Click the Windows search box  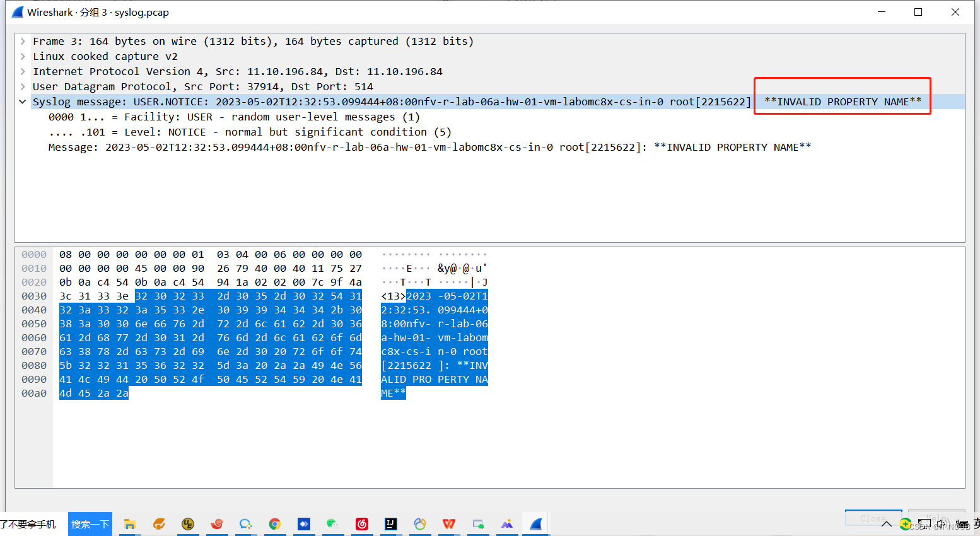click(x=90, y=524)
